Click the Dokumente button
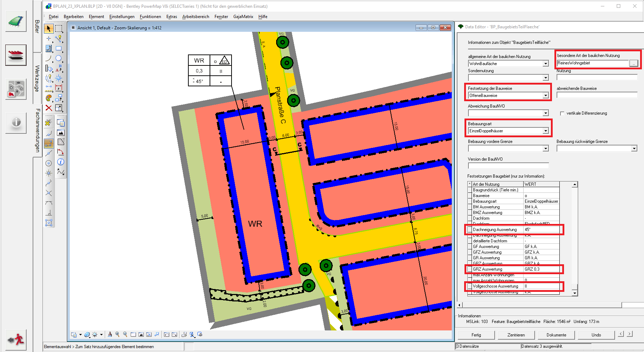 (556, 335)
